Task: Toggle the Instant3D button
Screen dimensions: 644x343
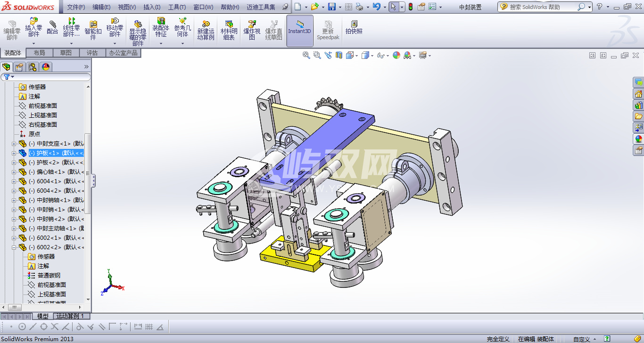Action: [x=300, y=31]
